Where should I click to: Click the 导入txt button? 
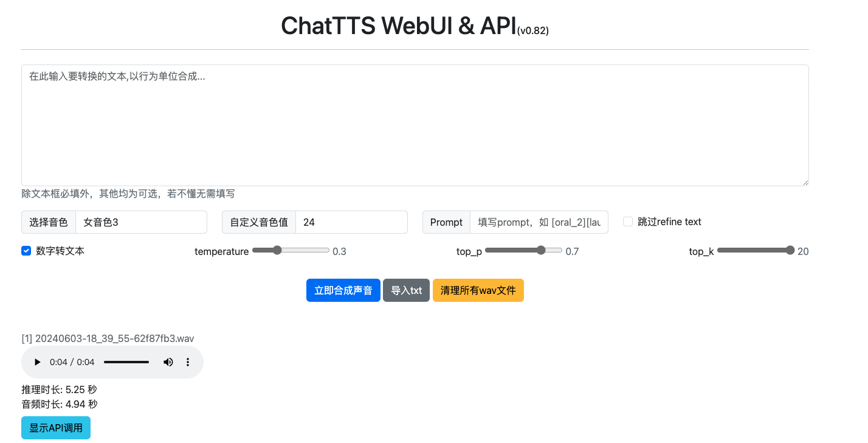pos(407,290)
